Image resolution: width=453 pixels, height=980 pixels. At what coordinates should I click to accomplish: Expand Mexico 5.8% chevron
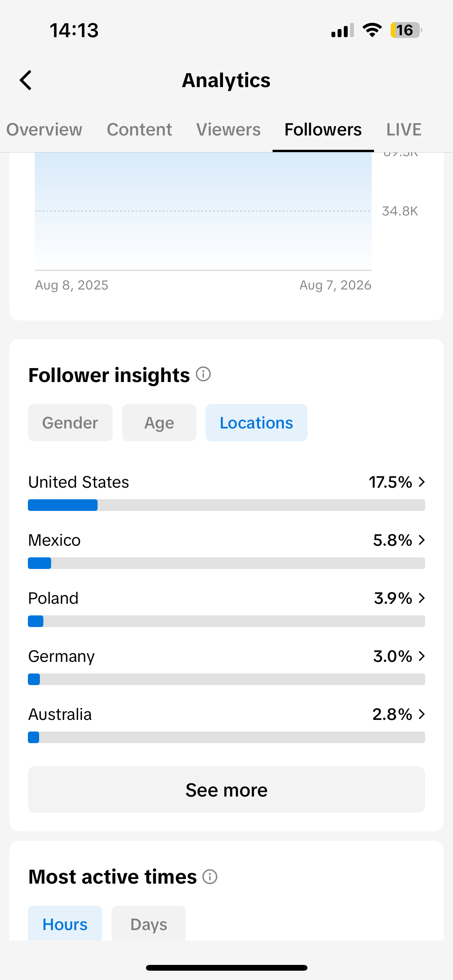pyautogui.click(x=422, y=540)
